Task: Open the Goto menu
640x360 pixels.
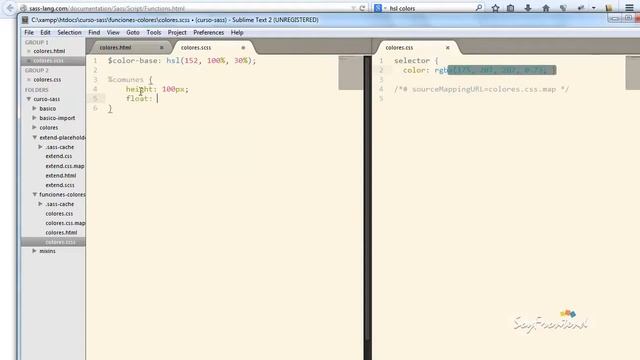Action: pyautogui.click(x=133, y=33)
